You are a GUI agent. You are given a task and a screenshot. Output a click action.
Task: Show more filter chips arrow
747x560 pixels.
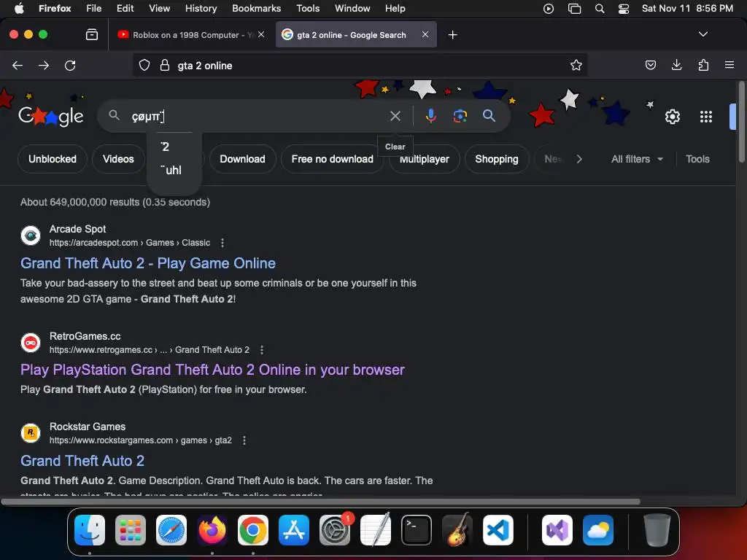click(578, 159)
